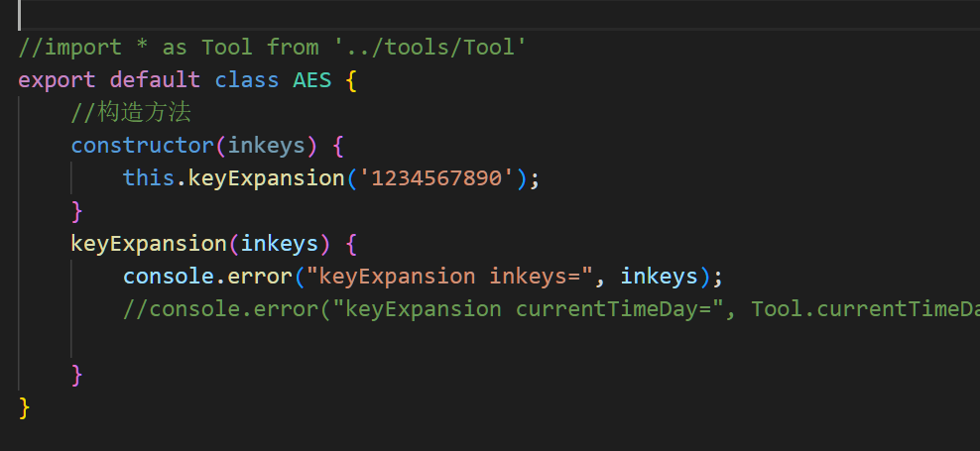Click the "class" keyword
The height and width of the screenshot is (451, 980).
coord(247,79)
